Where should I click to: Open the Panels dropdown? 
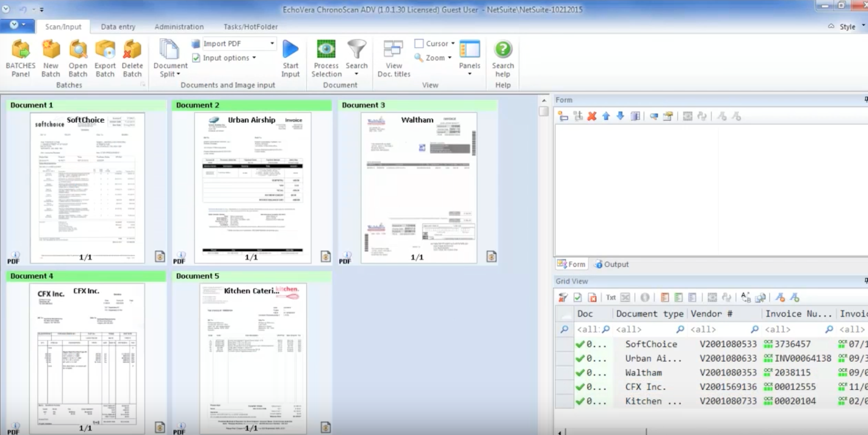[469, 74]
